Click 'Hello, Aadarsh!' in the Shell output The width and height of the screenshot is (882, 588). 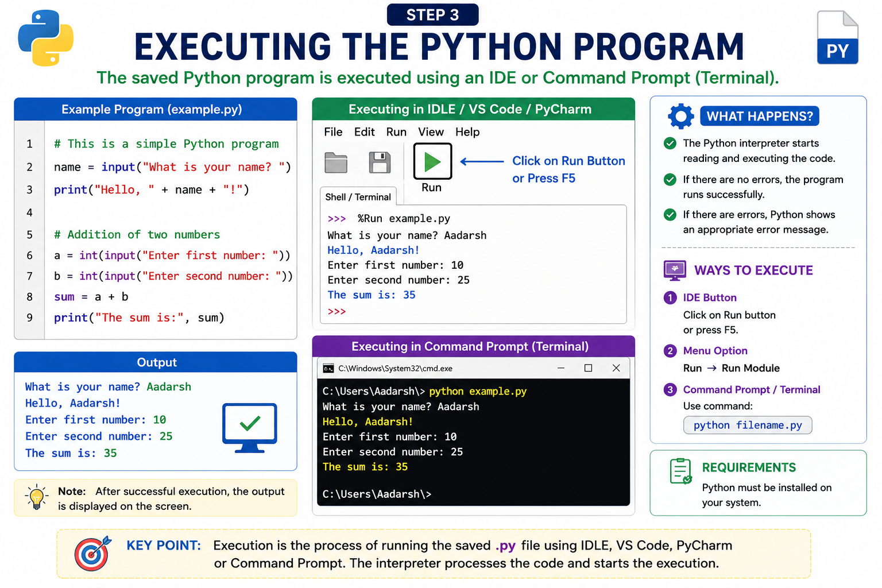point(373,250)
